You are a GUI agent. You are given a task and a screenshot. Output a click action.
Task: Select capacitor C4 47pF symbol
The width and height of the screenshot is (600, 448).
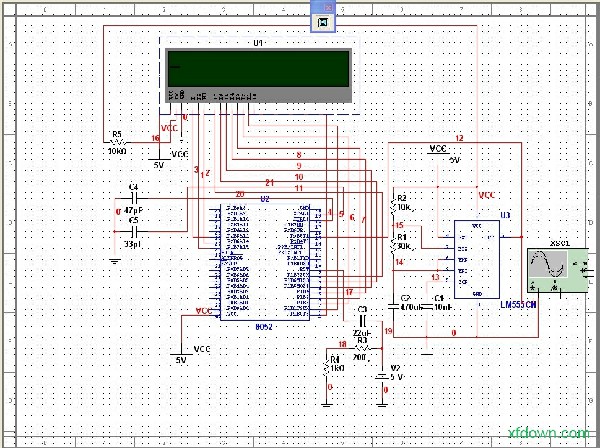[133, 199]
